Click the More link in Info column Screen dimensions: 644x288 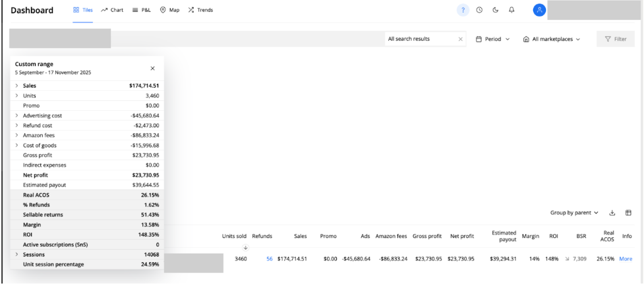[x=625, y=259]
